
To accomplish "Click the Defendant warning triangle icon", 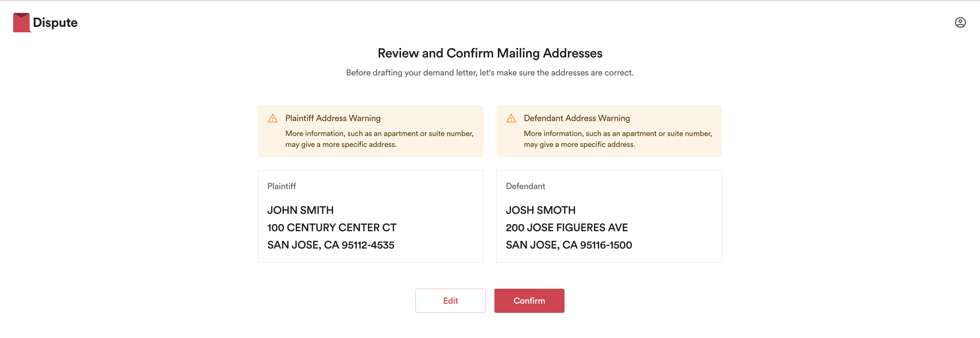I will pyautogui.click(x=511, y=118).
